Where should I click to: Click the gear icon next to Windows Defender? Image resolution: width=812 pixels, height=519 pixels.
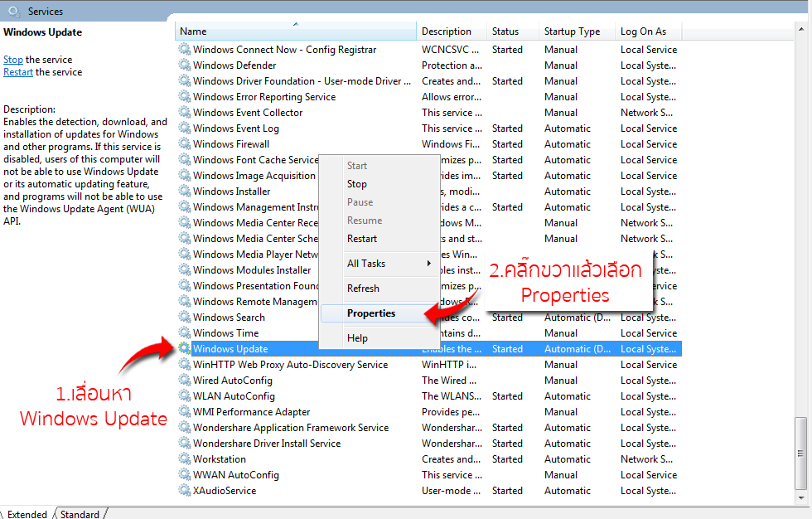tap(184, 65)
